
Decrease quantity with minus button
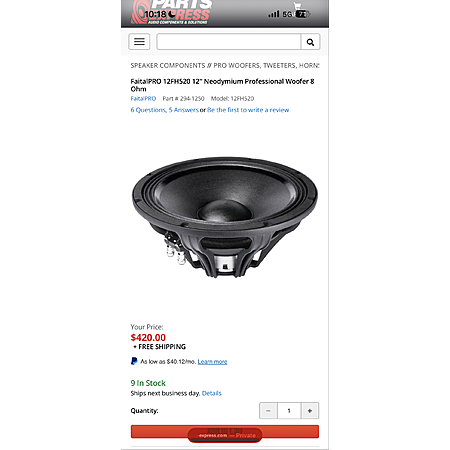coord(268,411)
